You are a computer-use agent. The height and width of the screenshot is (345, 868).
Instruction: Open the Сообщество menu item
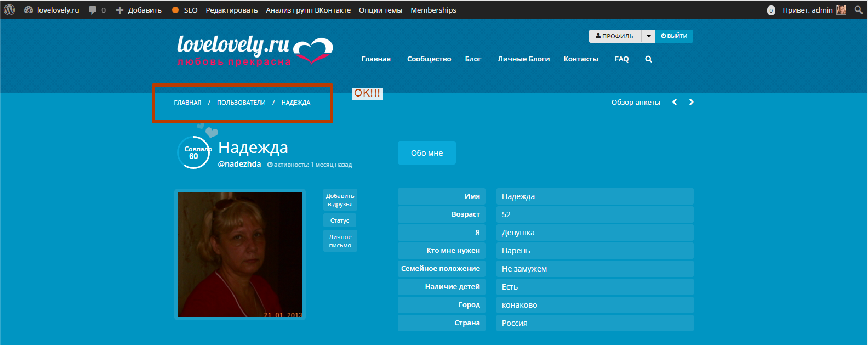coord(429,59)
